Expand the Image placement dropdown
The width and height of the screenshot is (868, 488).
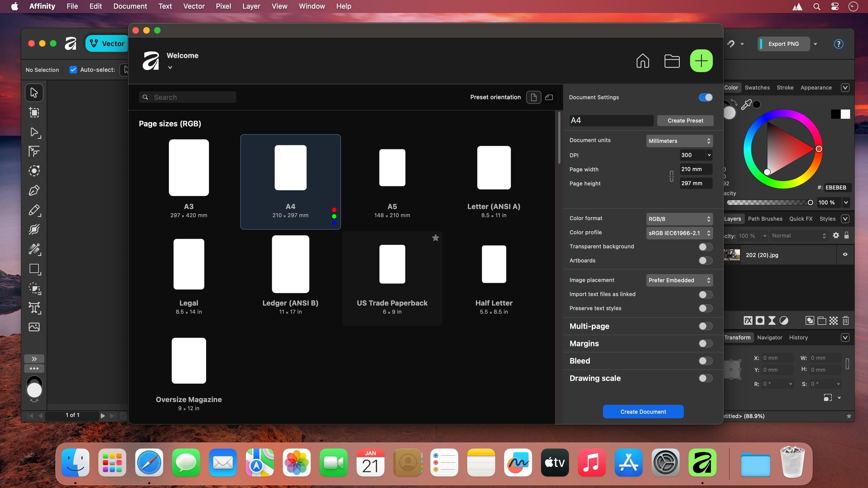point(679,280)
